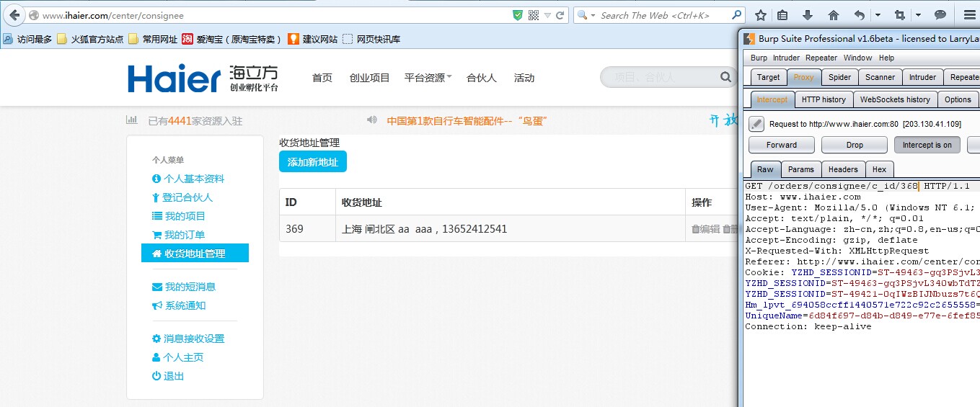Open the address bar history dropdown arrow
The image size is (980, 407).
548,15
